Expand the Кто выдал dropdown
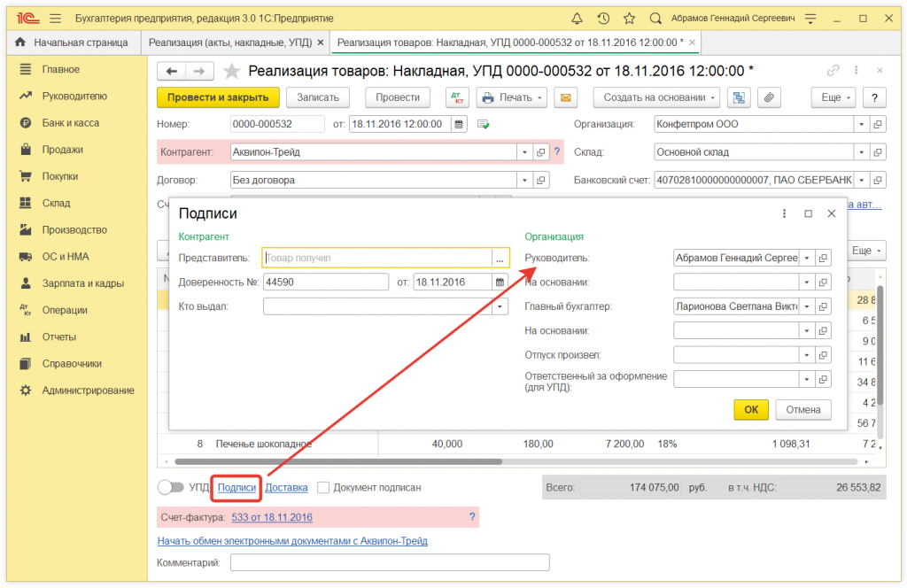The image size is (907, 588). [500, 306]
